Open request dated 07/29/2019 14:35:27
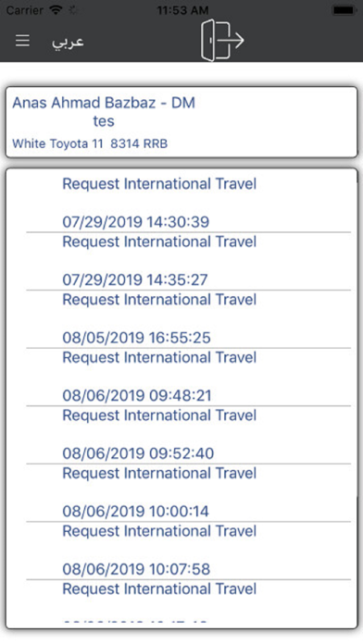Screen dimensions: 363x644 188,261
